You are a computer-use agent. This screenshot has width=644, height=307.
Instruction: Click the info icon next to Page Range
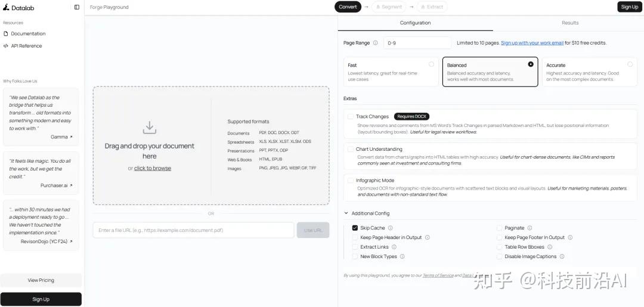(375, 43)
